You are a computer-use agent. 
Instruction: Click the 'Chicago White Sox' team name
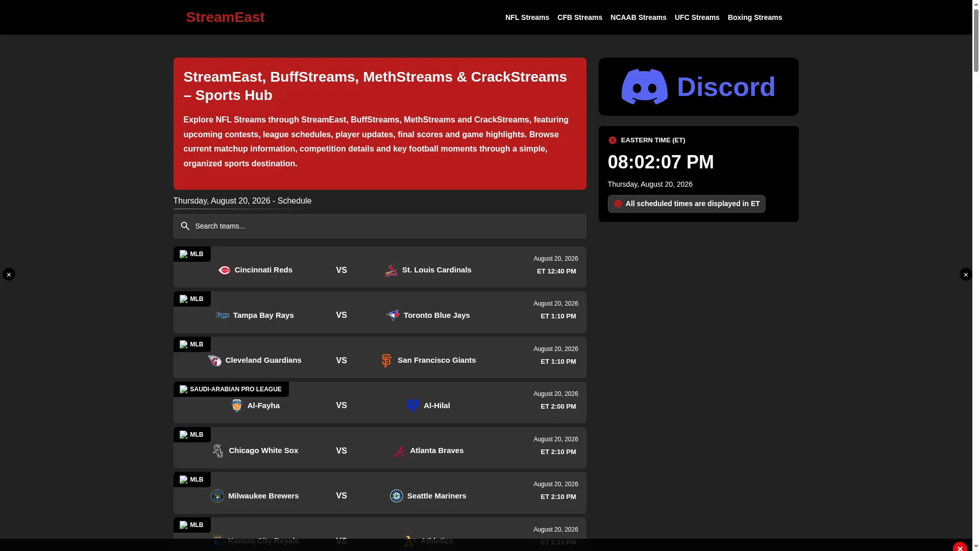coord(263,450)
